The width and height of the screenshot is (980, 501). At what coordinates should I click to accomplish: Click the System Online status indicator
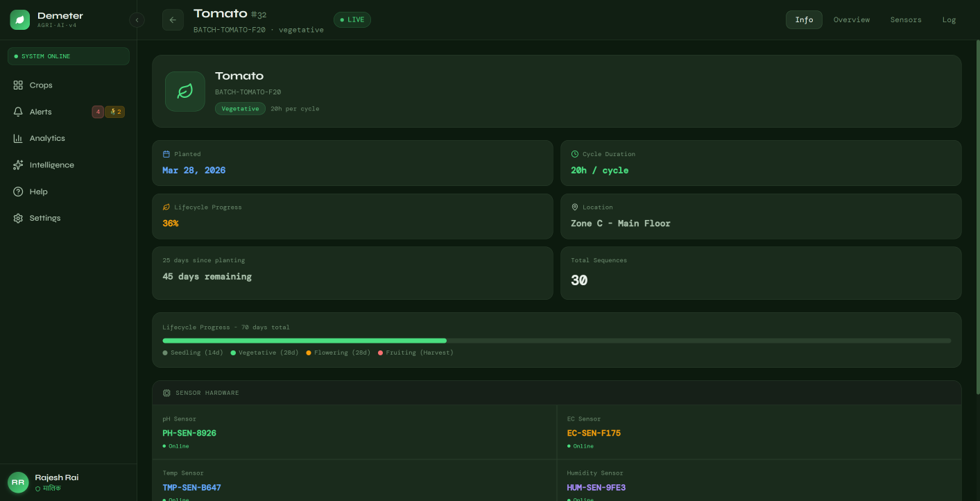coord(69,56)
